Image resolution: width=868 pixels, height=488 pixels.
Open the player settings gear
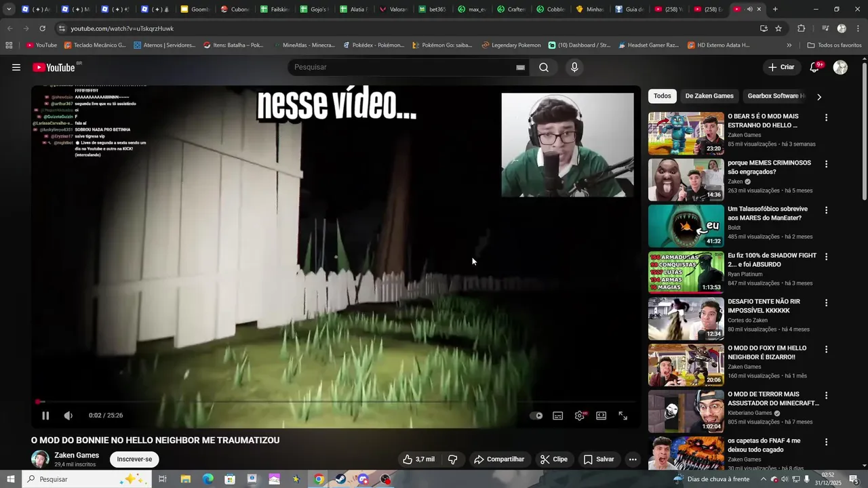(580, 415)
